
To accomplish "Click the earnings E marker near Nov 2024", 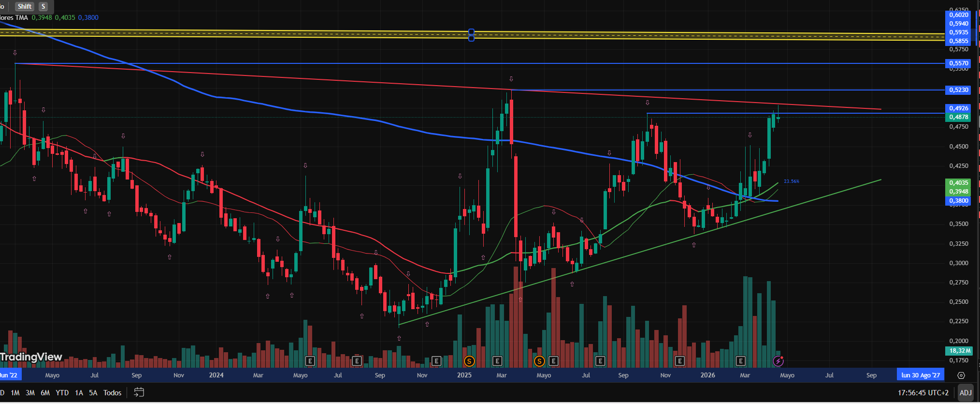I will (x=436, y=361).
